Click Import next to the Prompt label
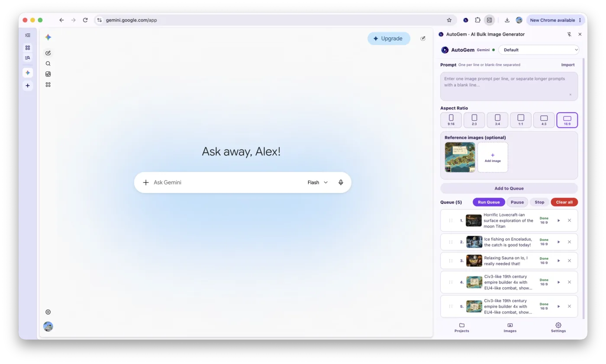This screenshot has width=606, height=364. point(568,65)
